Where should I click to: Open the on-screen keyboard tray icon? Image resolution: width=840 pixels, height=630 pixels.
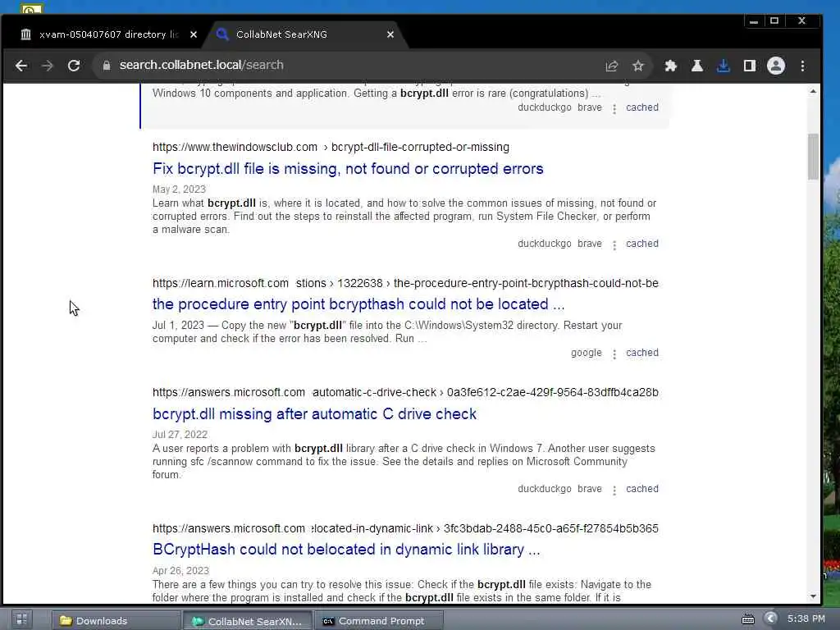pos(748,619)
